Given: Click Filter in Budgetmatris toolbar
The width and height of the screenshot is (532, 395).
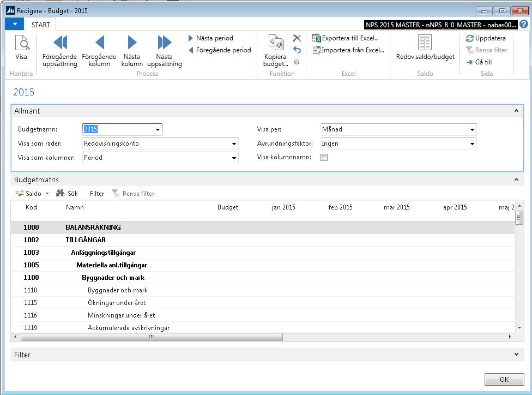Looking at the screenshot, I should [97, 194].
